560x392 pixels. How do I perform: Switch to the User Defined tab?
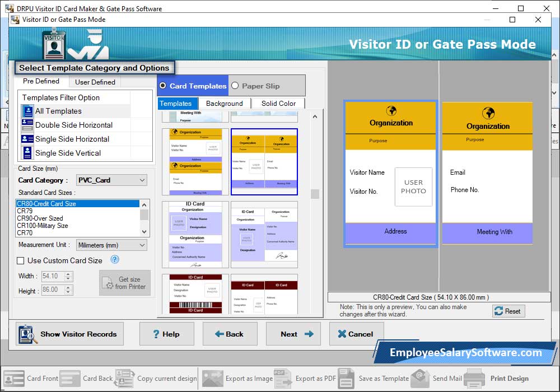(x=95, y=82)
